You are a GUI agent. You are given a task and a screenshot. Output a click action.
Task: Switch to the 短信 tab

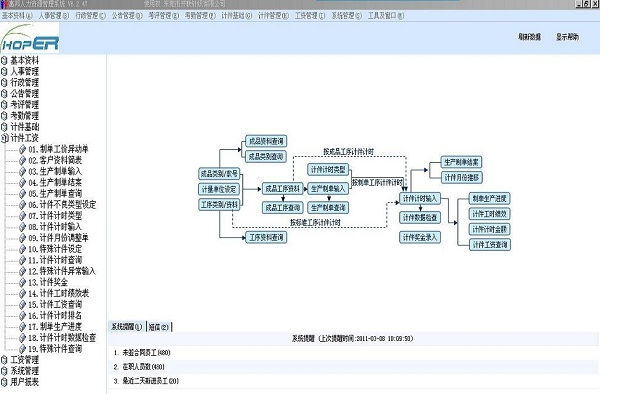[159, 327]
